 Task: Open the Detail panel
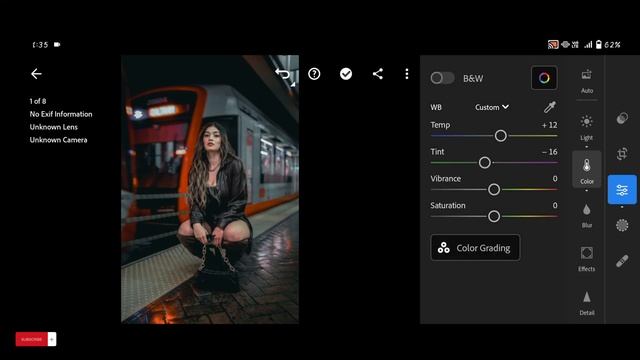pos(587,303)
